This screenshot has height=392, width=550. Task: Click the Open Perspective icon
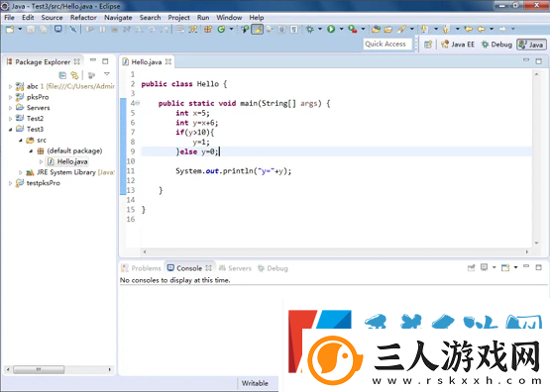click(428, 45)
